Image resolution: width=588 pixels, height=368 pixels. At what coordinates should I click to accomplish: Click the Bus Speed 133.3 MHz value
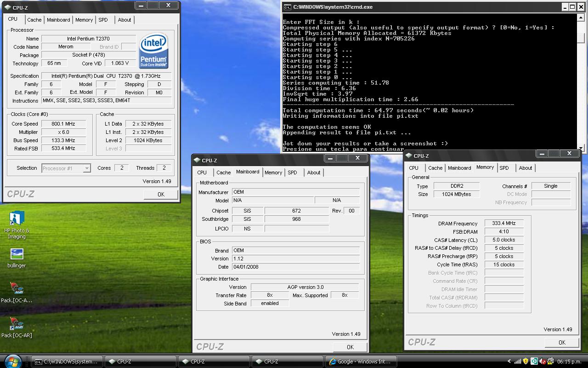click(63, 140)
